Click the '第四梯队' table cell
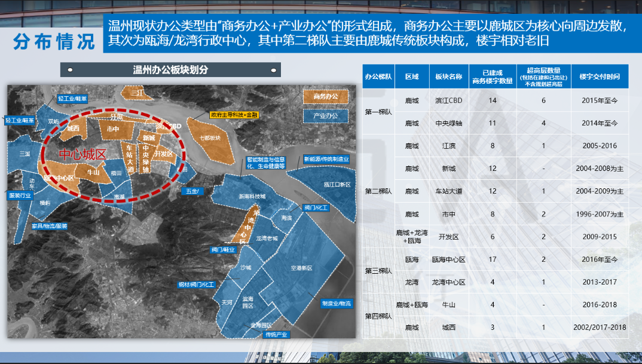This screenshot has height=364, width=642. (378, 316)
